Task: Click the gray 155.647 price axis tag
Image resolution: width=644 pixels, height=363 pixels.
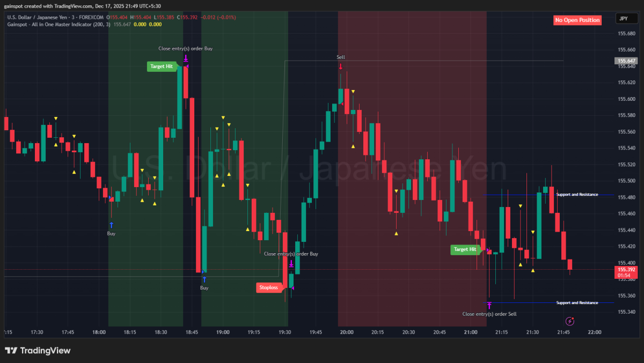Action: (626, 61)
